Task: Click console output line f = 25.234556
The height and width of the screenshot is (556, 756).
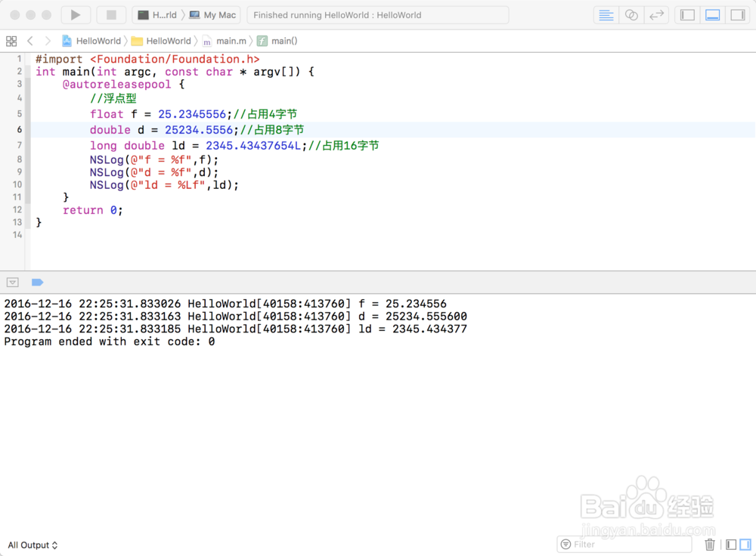Action: coord(225,304)
